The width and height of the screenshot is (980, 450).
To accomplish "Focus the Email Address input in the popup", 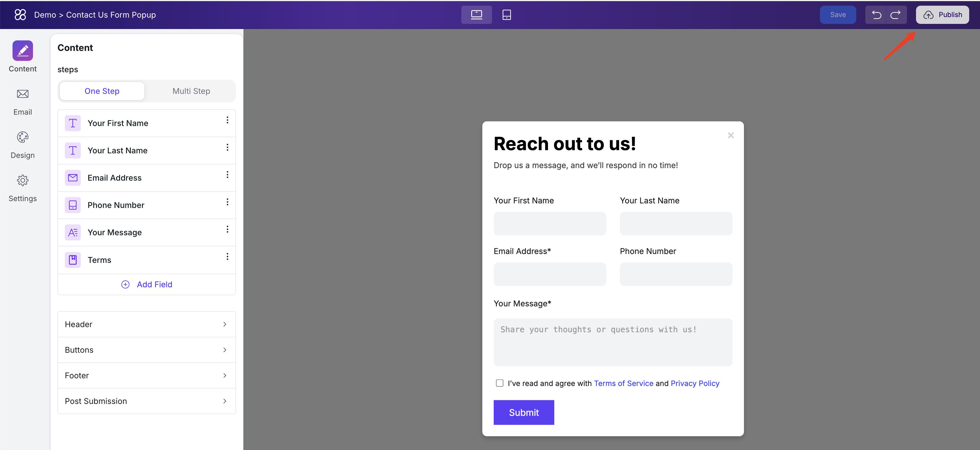I will pos(550,274).
